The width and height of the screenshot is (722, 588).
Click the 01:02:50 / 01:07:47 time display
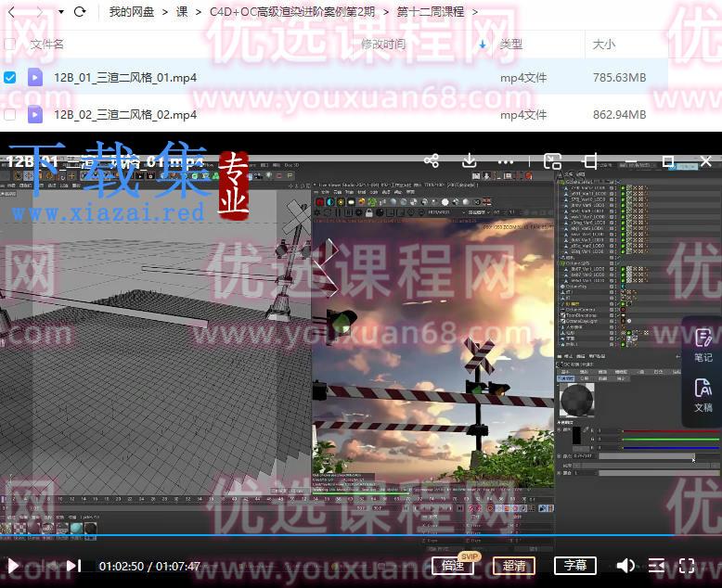coord(149,566)
